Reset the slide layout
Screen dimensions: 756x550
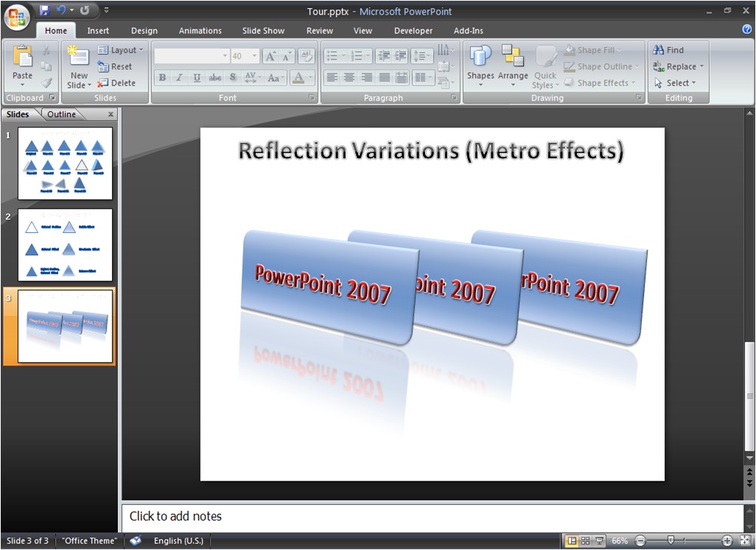(115, 66)
